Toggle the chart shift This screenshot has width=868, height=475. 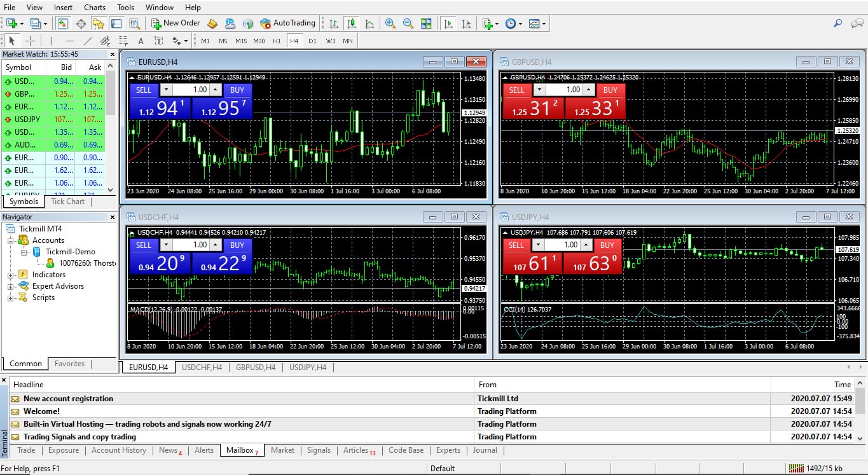tap(467, 24)
